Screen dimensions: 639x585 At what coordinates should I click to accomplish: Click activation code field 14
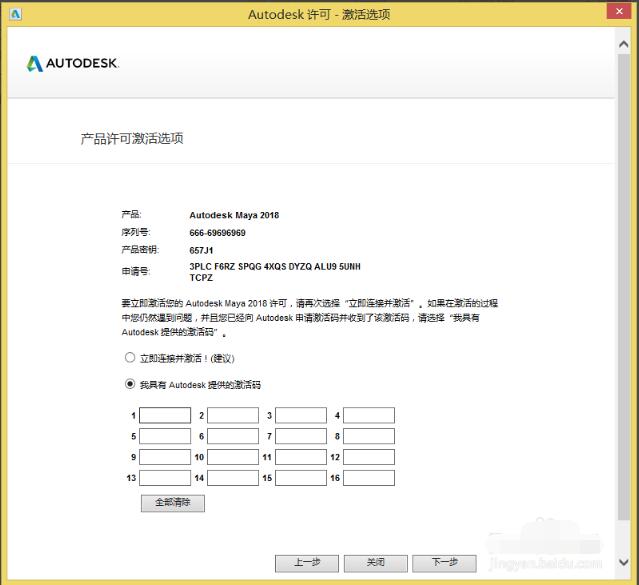pos(233,478)
